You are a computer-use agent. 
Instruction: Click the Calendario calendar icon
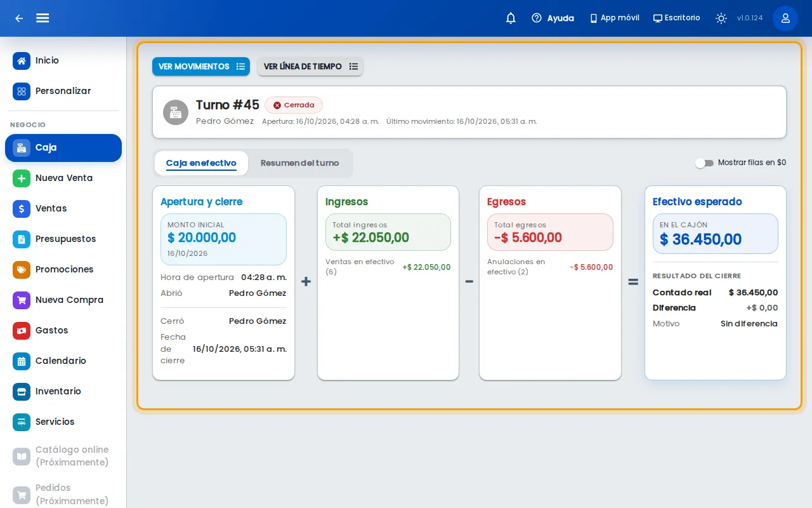click(x=22, y=361)
